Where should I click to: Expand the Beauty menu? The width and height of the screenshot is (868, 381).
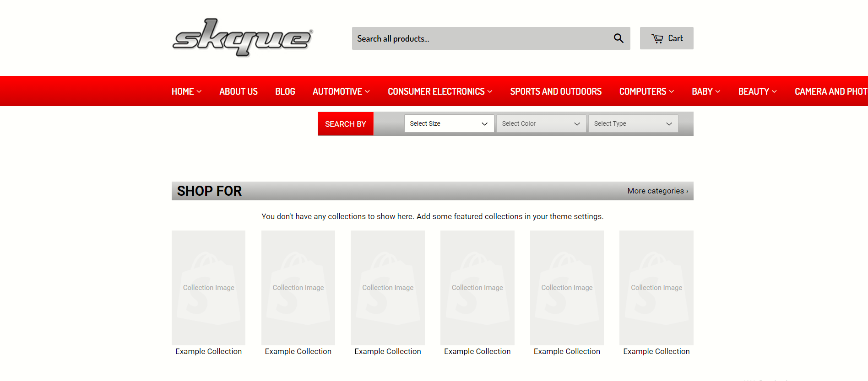click(x=757, y=91)
